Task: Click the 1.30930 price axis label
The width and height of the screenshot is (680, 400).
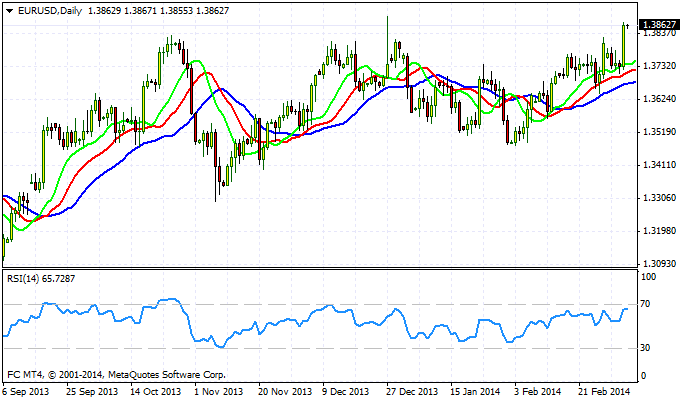Action: click(x=660, y=263)
